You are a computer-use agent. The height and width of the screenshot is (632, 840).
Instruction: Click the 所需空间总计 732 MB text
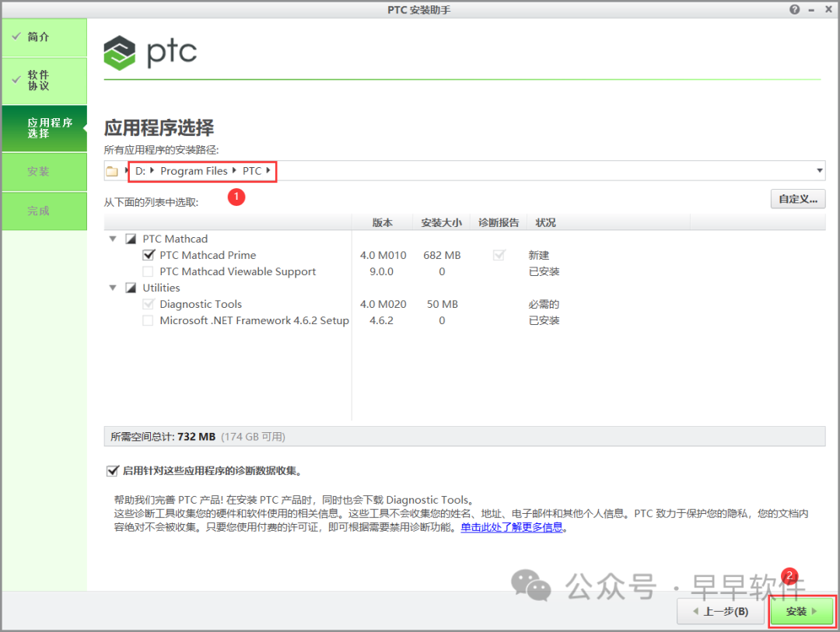point(163,437)
